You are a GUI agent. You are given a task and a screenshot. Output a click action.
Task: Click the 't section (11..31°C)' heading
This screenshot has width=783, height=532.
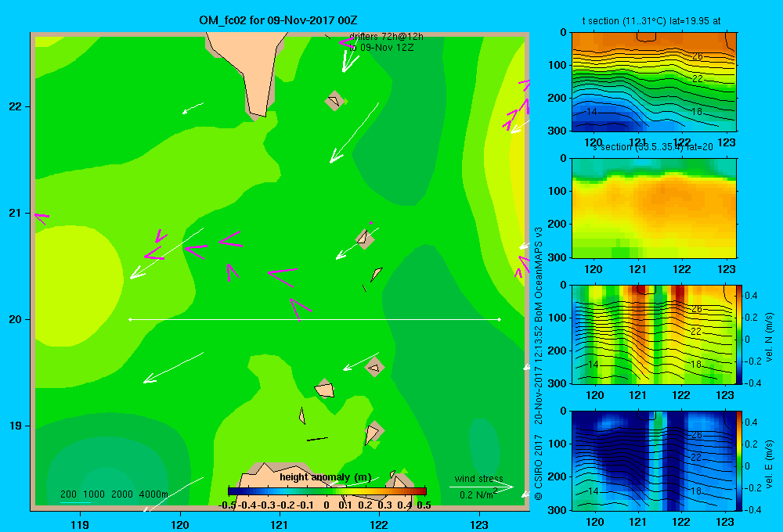pyautogui.click(x=651, y=21)
